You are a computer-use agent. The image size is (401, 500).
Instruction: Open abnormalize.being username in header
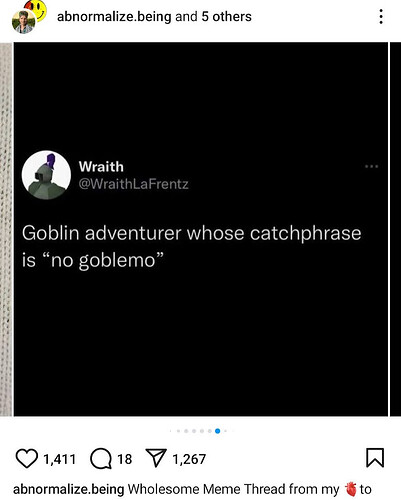(x=114, y=16)
